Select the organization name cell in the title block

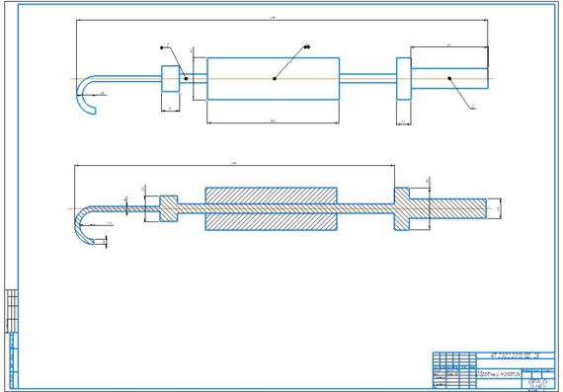point(538,383)
